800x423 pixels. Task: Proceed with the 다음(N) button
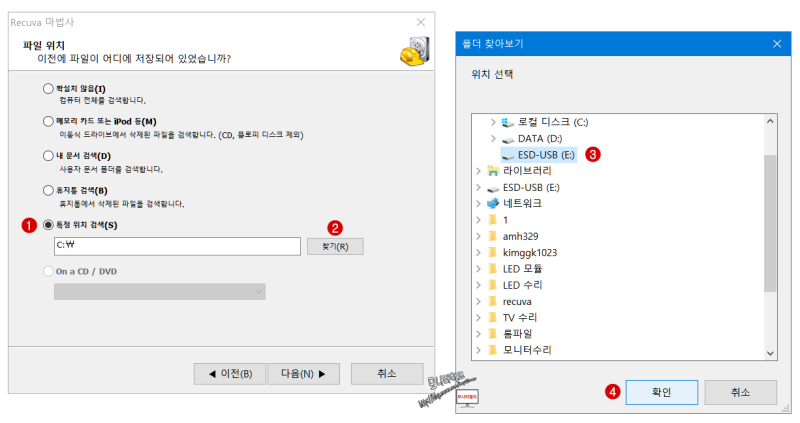coord(303,374)
